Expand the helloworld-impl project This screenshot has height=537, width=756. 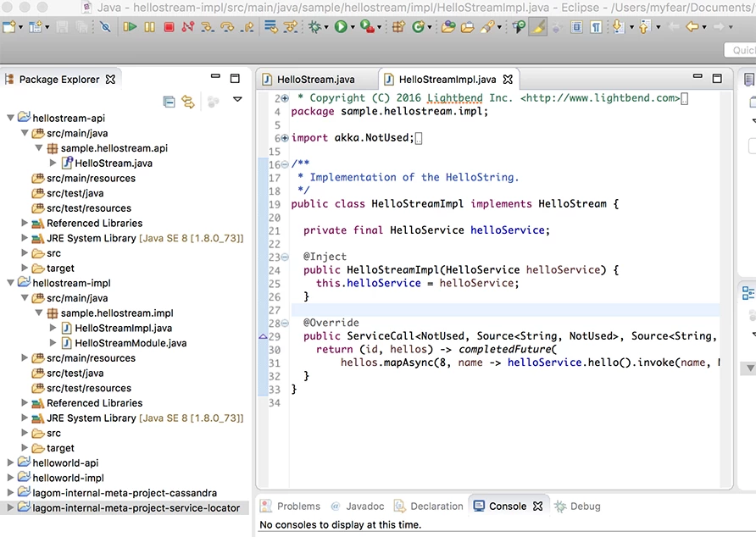click(x=10, y=478)
